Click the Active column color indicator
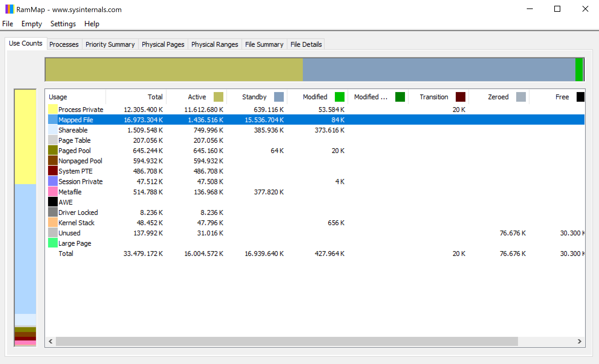 tap(218, 97)
